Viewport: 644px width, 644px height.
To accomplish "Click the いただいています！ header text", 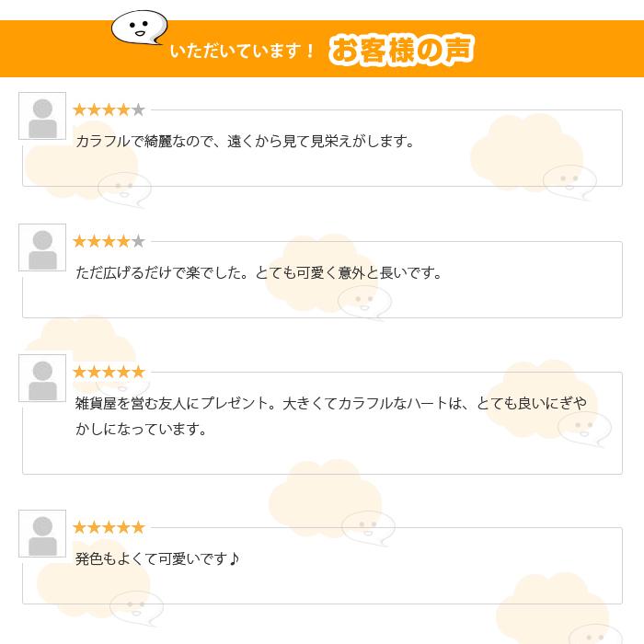I will (x=243, y=52).
